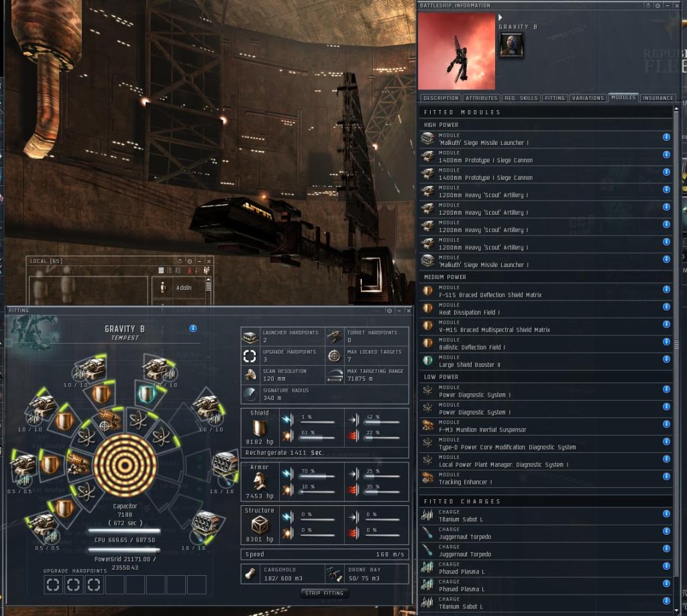
Task: Click the Armor helmet icon in Fitting
Action: (x=260, y=482)
